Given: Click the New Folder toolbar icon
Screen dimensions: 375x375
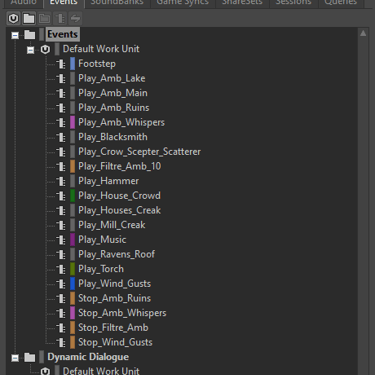Looking at the screenshot, I should click(x=29, y=18).
